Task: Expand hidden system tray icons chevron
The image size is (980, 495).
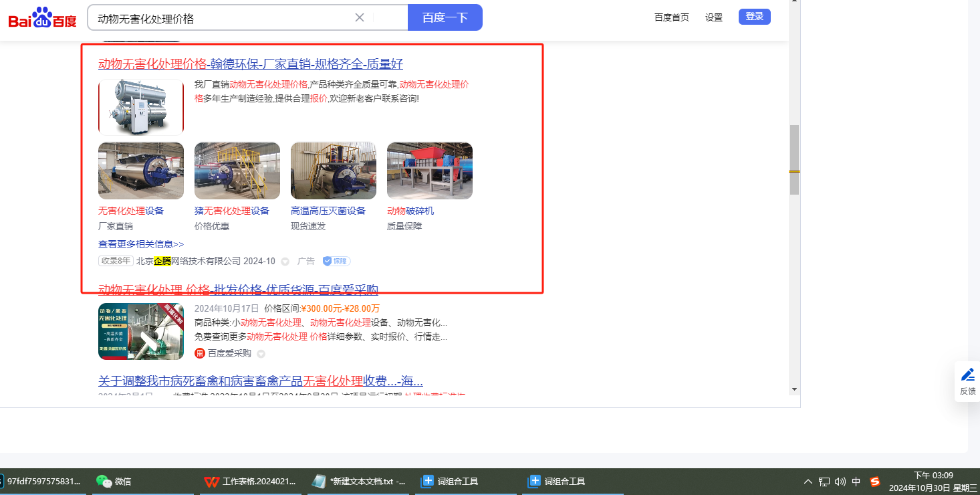Action: point(808,481)
